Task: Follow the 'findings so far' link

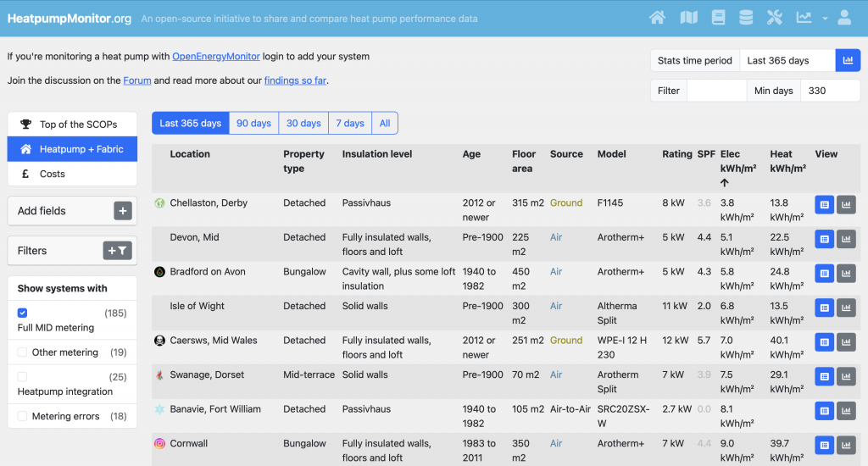Action: tap(295, 80)
